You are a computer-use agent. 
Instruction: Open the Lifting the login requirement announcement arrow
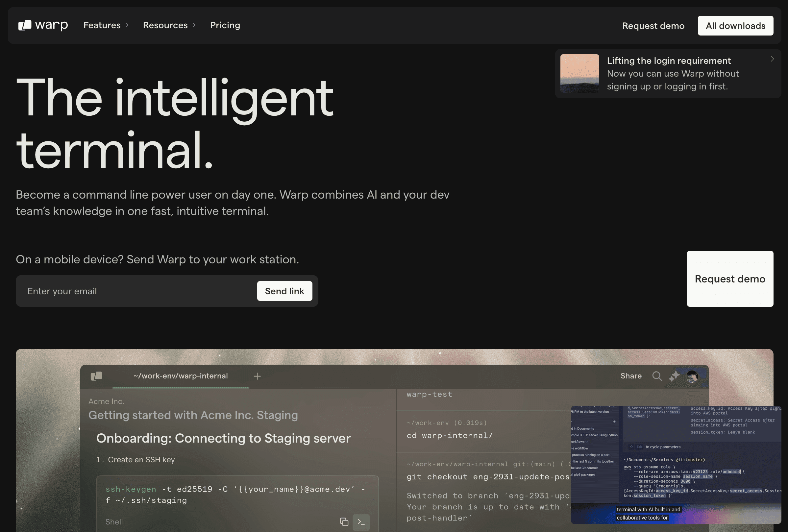(x=772, y=59)
